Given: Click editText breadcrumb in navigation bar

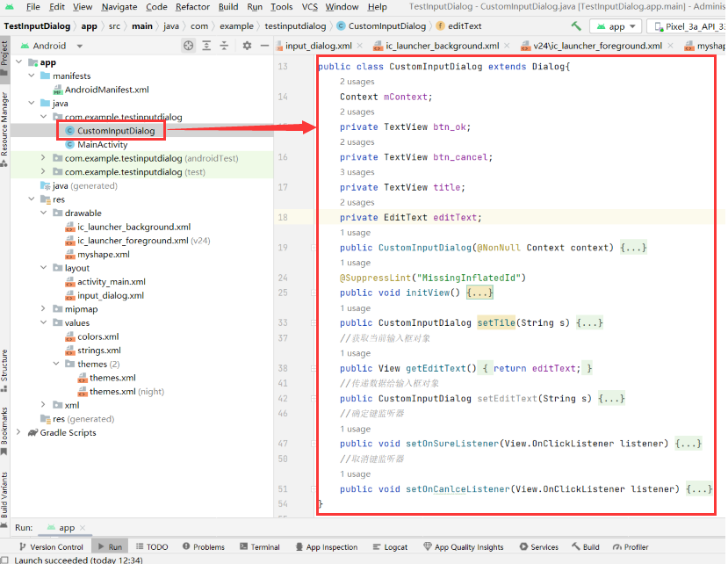Looking at the screenshot, I should pyautogui.click(x=458, y=26).
